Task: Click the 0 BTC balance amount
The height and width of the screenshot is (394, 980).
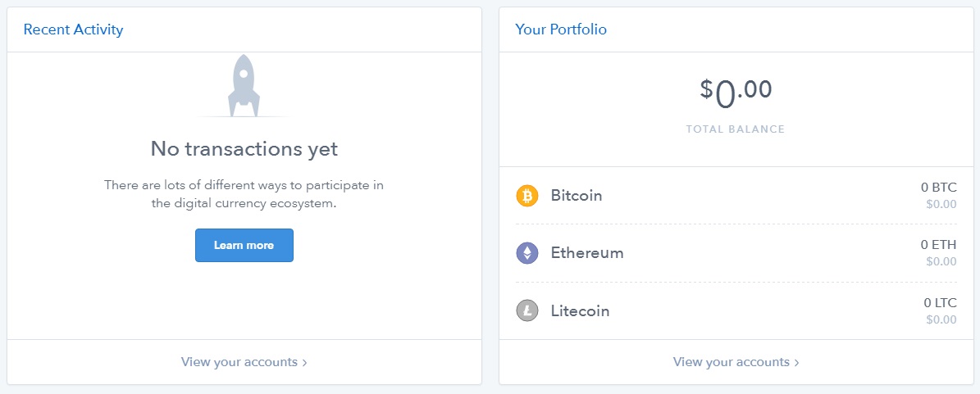Action: click(938, 188)
